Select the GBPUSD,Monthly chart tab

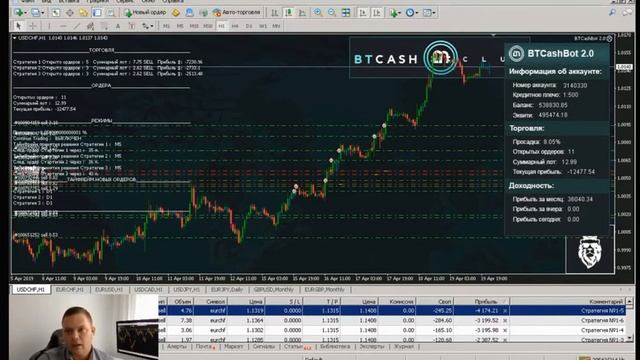coord(273,289)
